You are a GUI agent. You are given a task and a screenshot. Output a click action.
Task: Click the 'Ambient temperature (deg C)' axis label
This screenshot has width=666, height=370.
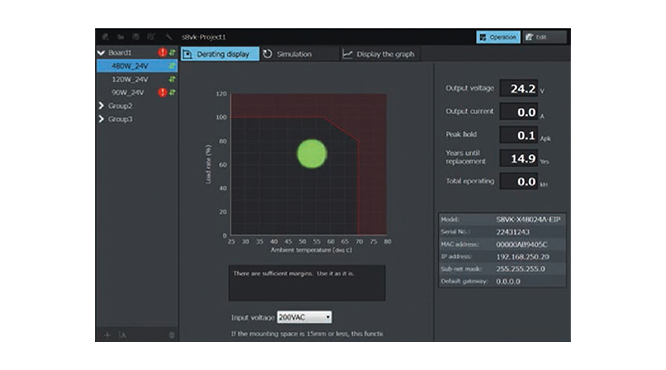click(x=311, y=250)
